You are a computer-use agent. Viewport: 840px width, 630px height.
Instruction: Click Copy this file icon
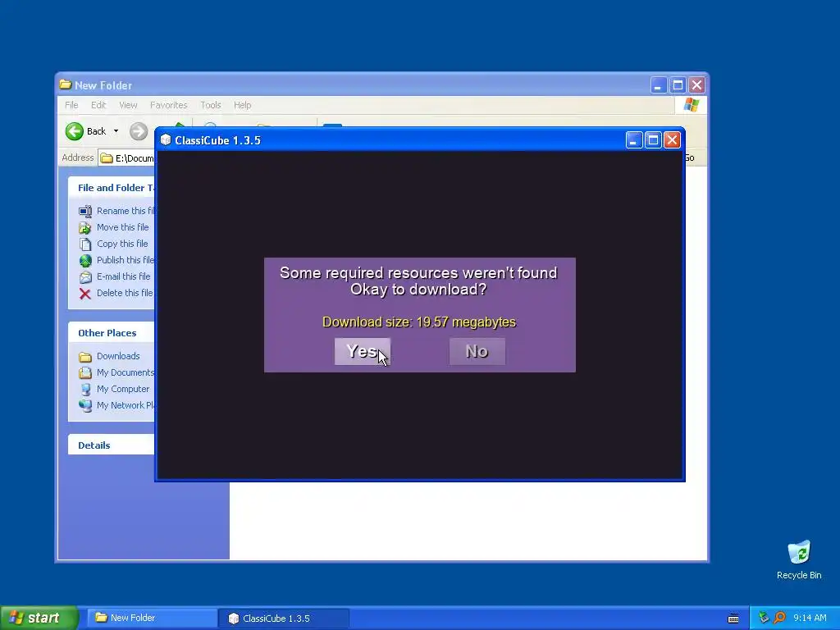point(85,244)
